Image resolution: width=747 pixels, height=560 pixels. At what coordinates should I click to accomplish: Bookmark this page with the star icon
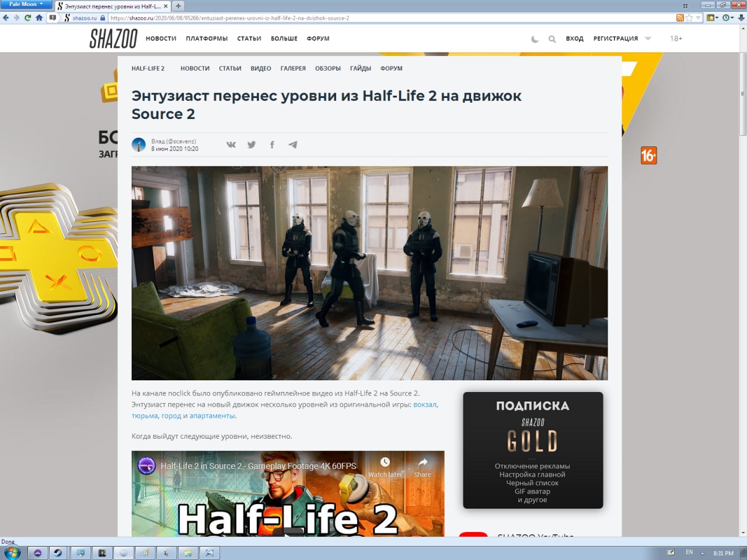[x=689, y=18]
